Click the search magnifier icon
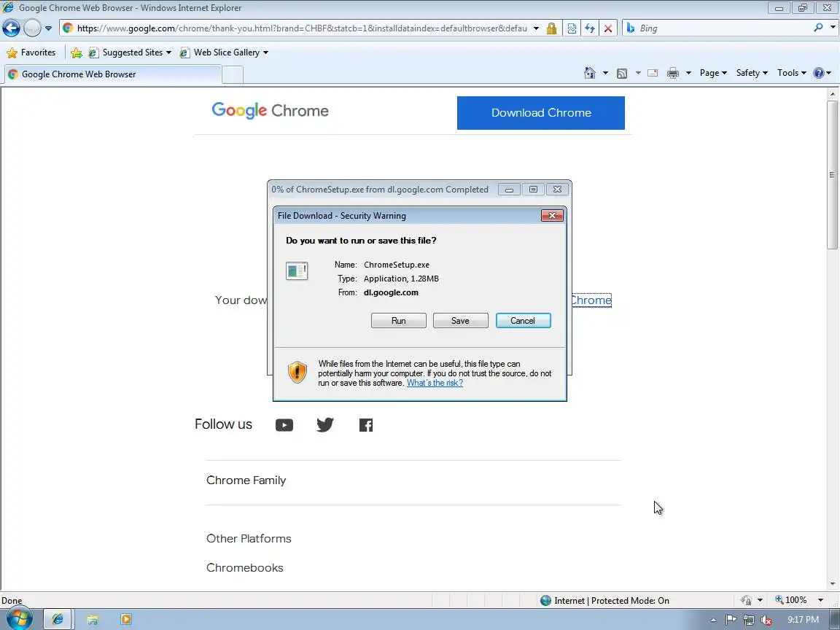Screen dimensions: 840x630 tap(818, 27)
